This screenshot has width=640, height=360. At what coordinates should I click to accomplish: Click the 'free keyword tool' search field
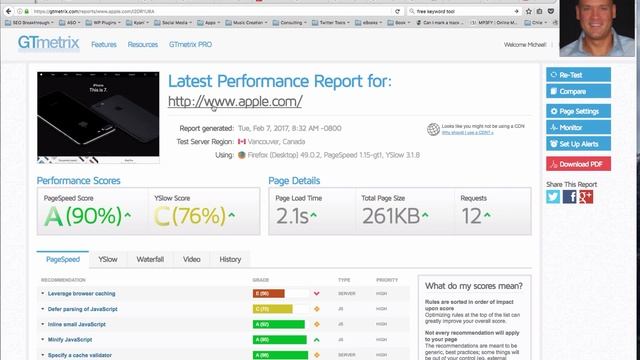click(x=463, y=11)
